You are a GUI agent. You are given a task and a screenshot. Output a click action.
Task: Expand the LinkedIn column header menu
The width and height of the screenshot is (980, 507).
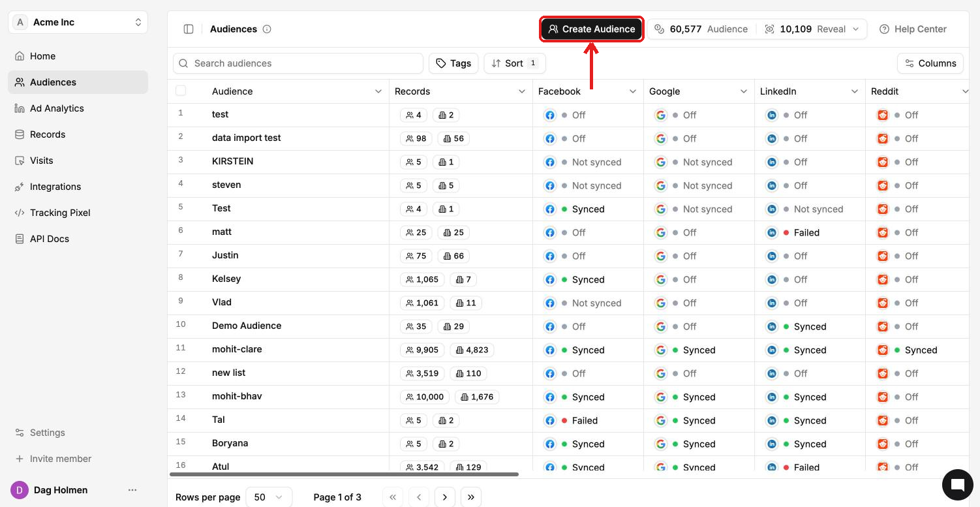(855, 91)
